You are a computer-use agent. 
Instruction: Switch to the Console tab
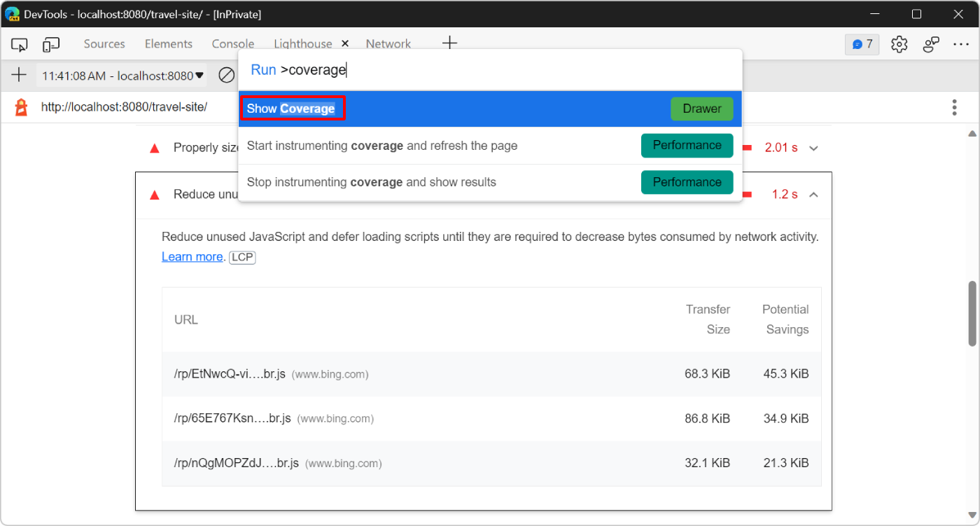[232, 43]
